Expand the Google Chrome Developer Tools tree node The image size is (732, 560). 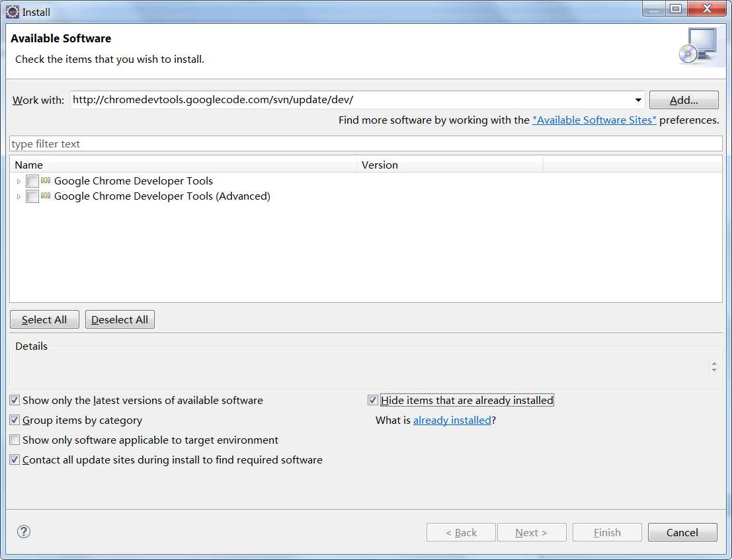(x=19, y=181)
